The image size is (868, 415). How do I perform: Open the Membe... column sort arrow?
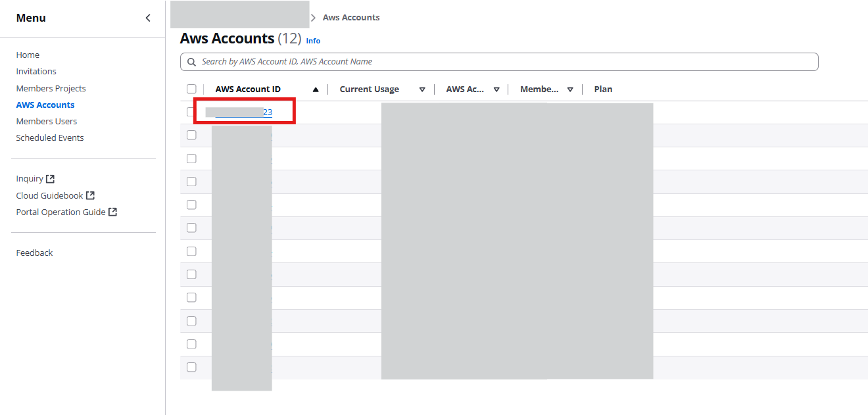click(x=570, y=89)
